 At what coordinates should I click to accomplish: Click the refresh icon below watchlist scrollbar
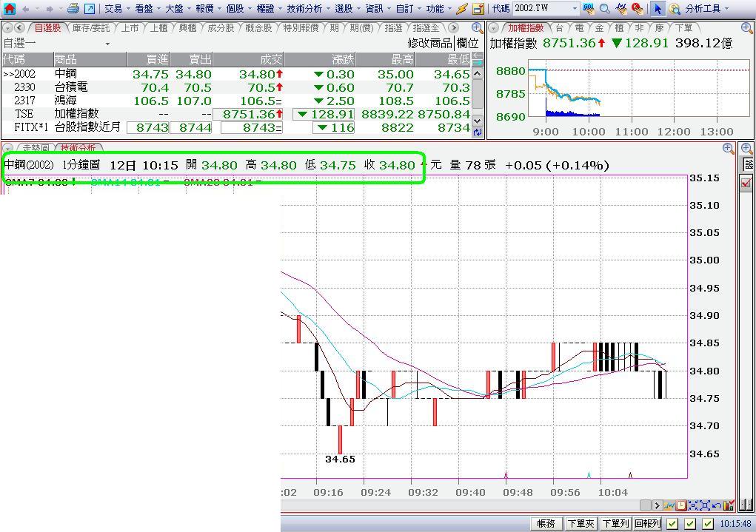click(x=478, y=132)
